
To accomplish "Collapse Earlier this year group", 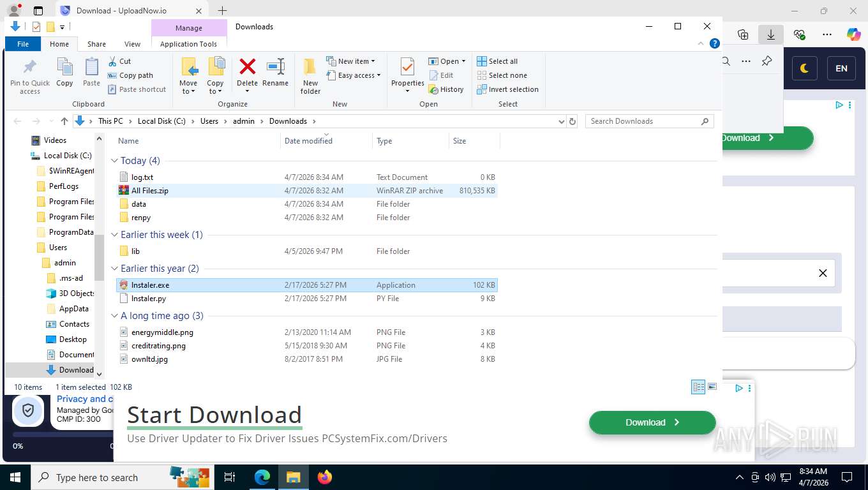I will (115, 269).
